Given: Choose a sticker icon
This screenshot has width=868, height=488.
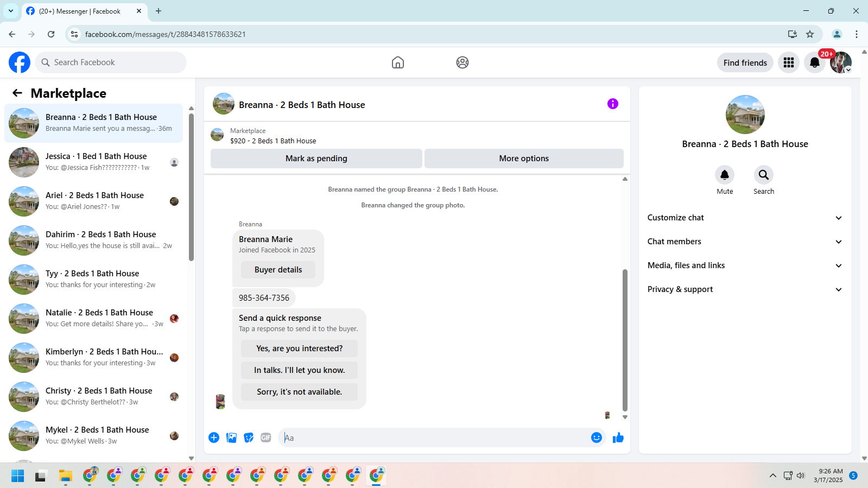Looking at the screenshot, I should coord(249,438).
